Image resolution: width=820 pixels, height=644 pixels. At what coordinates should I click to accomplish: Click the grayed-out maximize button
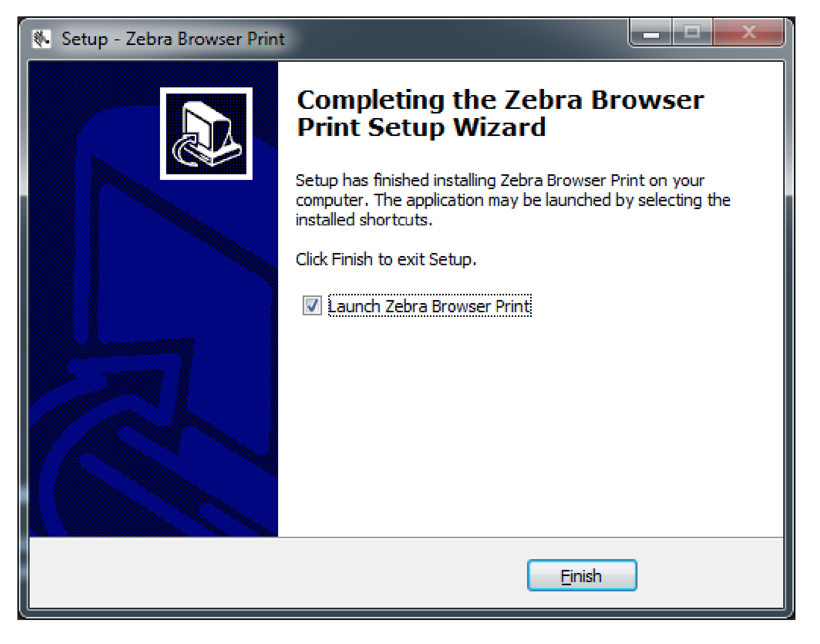coord(692,33)
